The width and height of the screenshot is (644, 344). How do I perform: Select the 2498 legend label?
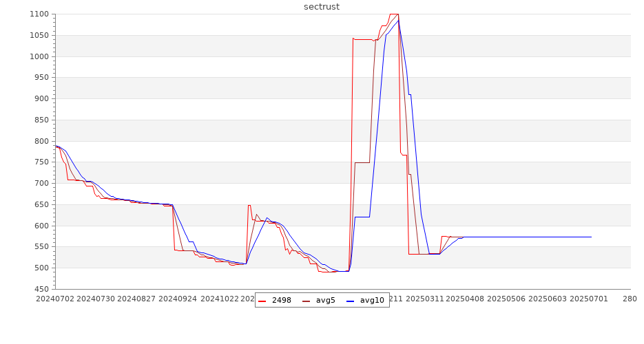click(x=281, y=300)
